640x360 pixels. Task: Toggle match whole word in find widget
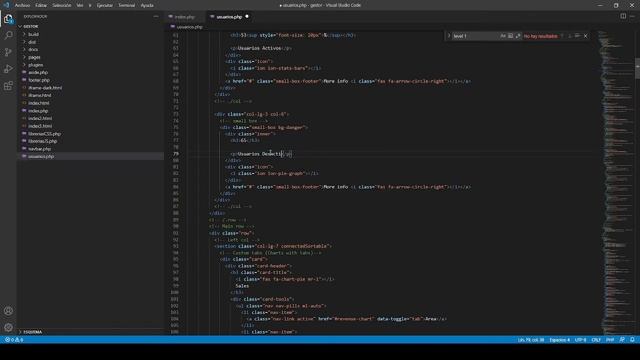pyautogui.click(x=510, y=36)
